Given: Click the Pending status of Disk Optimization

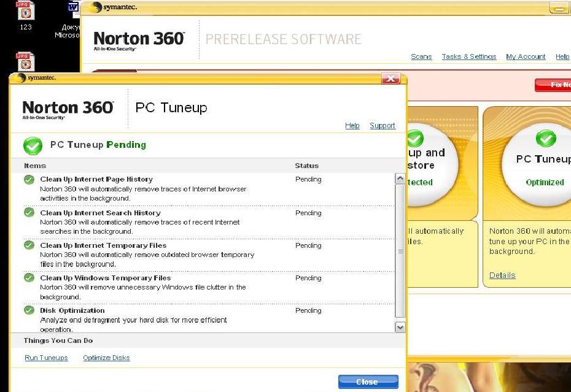Looking at the screenshot, I should pos(308,311).
